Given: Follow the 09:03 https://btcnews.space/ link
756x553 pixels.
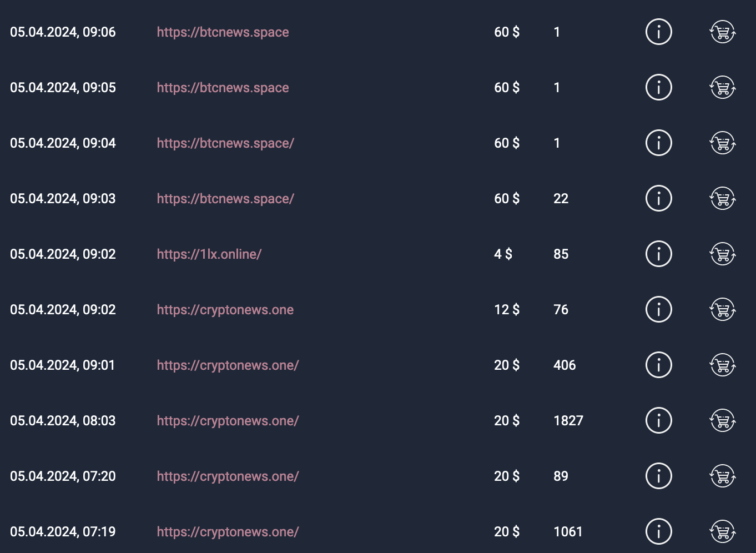Looking at the screenshot, I should [225, 199].
